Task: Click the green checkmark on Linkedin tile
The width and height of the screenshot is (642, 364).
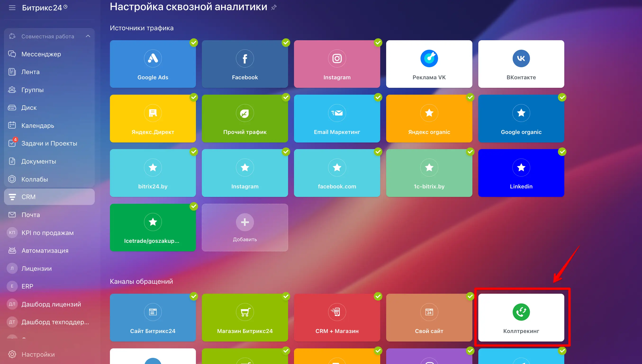Action: [x=562, y=152]
